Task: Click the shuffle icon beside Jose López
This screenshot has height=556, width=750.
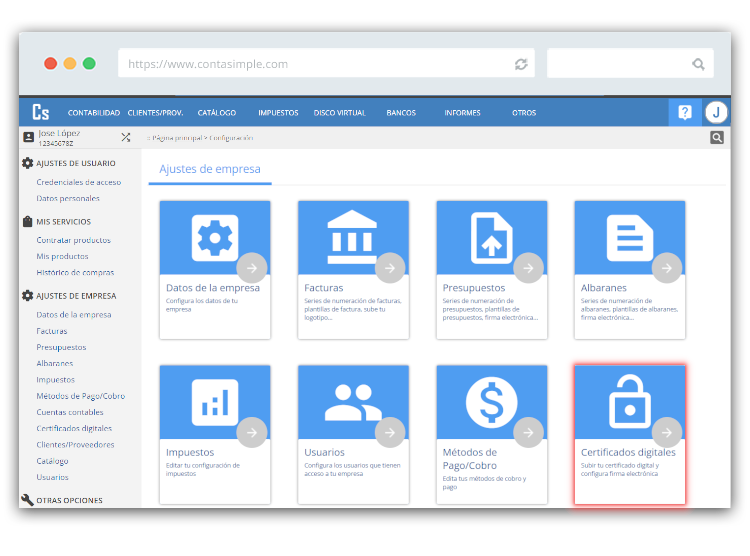Action: point(126,138)
